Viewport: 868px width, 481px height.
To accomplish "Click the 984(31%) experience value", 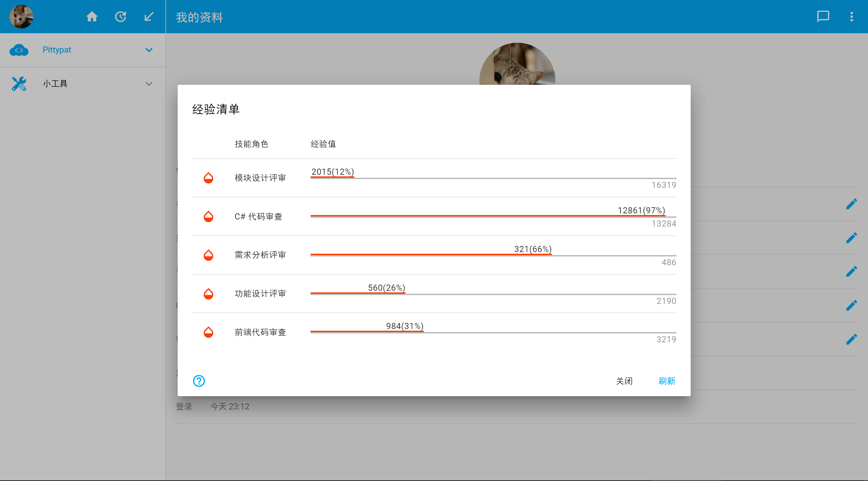I will click(405, 326).
